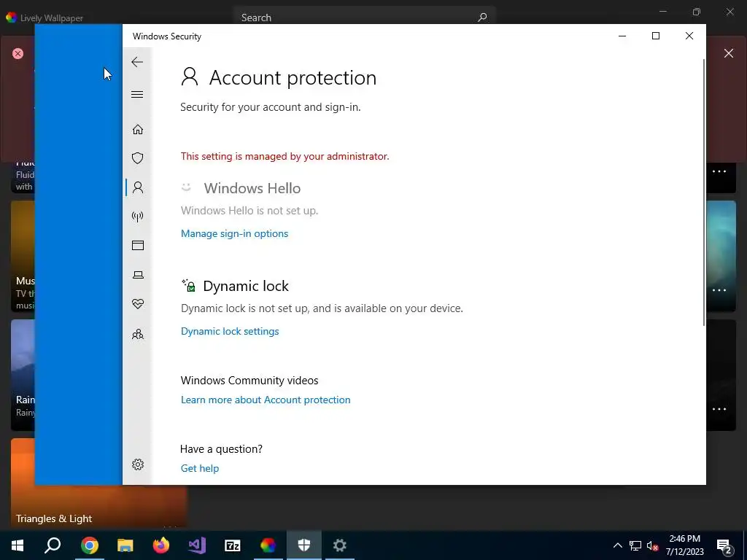
Task: Open Family options people icon
Action: point(138,334)
